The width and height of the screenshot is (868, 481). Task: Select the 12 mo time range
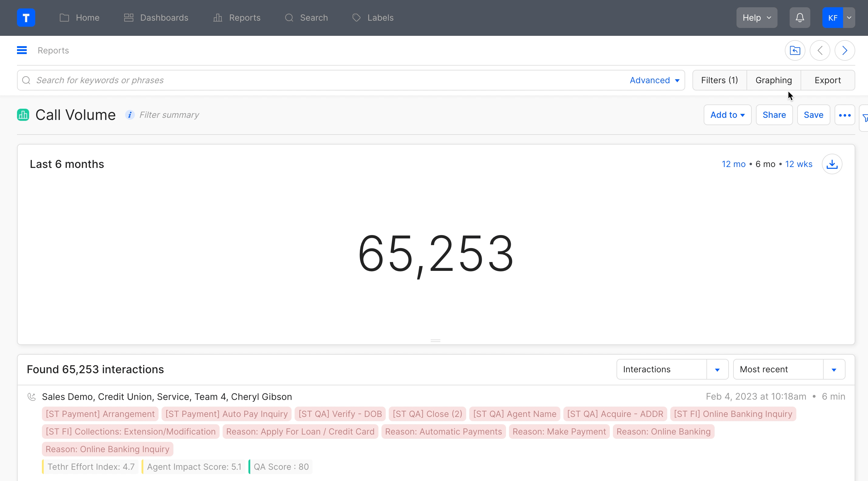coord(733,164)
